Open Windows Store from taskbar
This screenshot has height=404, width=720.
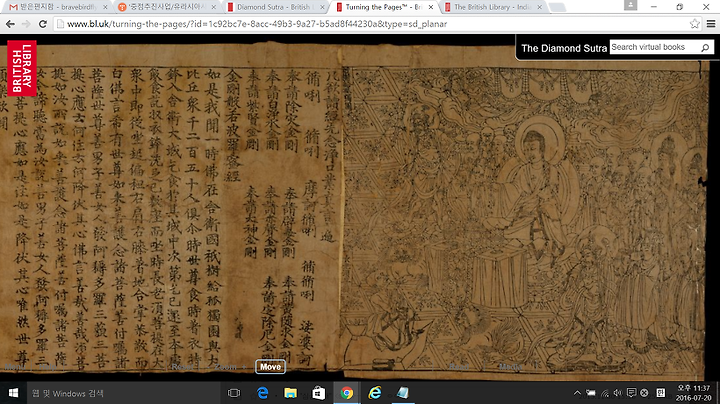319,393
